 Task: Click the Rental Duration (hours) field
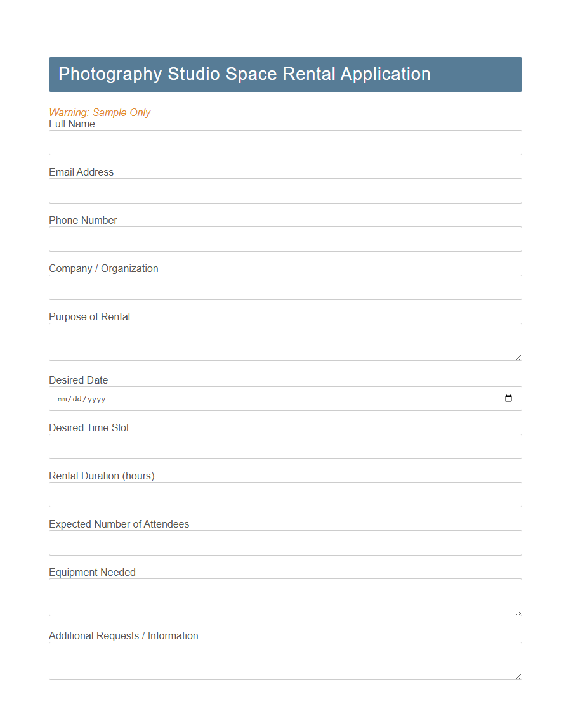coord(285,494)
